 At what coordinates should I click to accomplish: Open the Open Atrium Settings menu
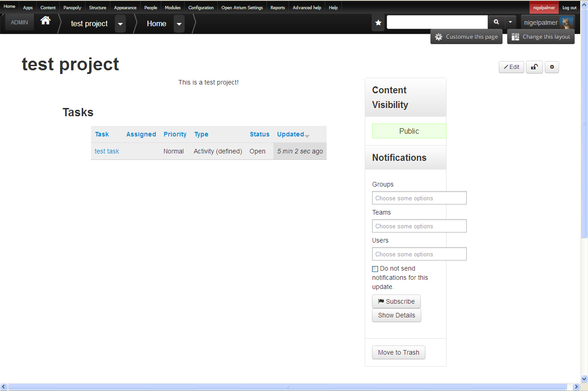tap(242, 7)
